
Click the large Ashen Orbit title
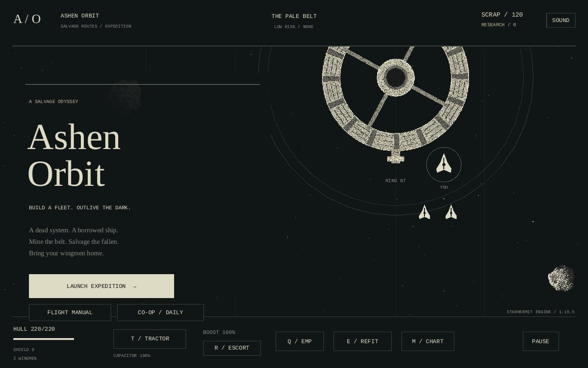pos(74,155)
